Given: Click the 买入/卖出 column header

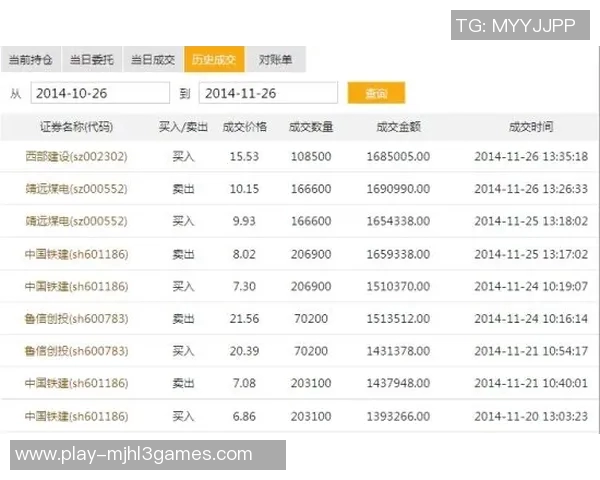Looking at the screenshot, I should [x=183, y=127].
